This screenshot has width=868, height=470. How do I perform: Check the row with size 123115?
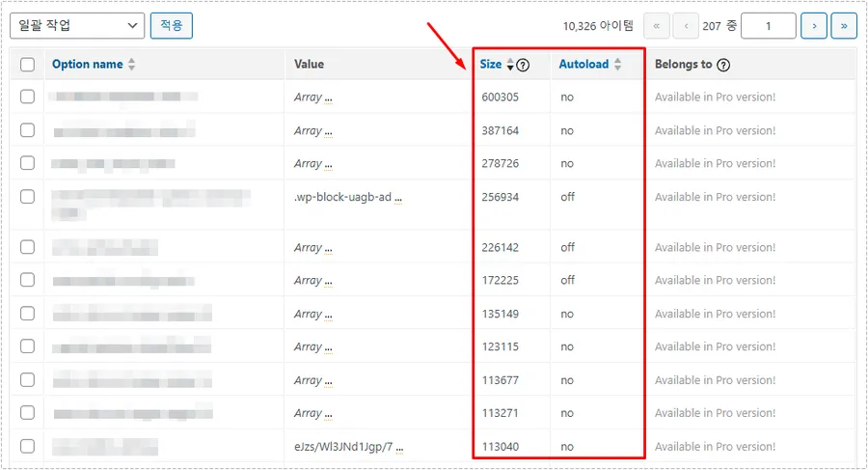[27, 346]
